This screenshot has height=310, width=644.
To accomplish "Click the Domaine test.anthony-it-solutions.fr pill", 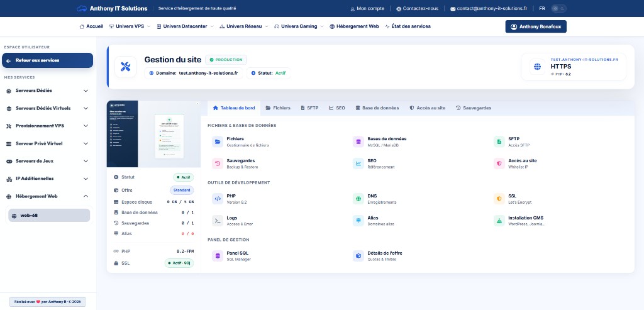I will pos(194,73).
